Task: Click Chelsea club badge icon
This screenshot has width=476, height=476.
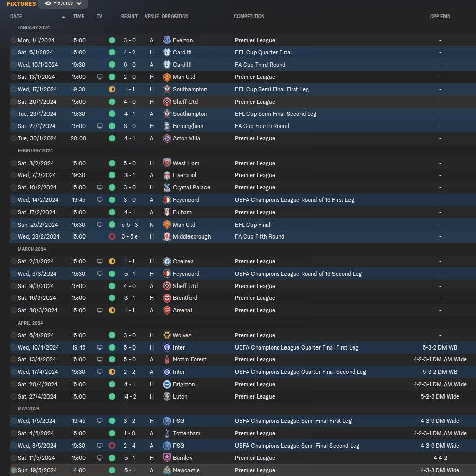Action: (167, 261)
